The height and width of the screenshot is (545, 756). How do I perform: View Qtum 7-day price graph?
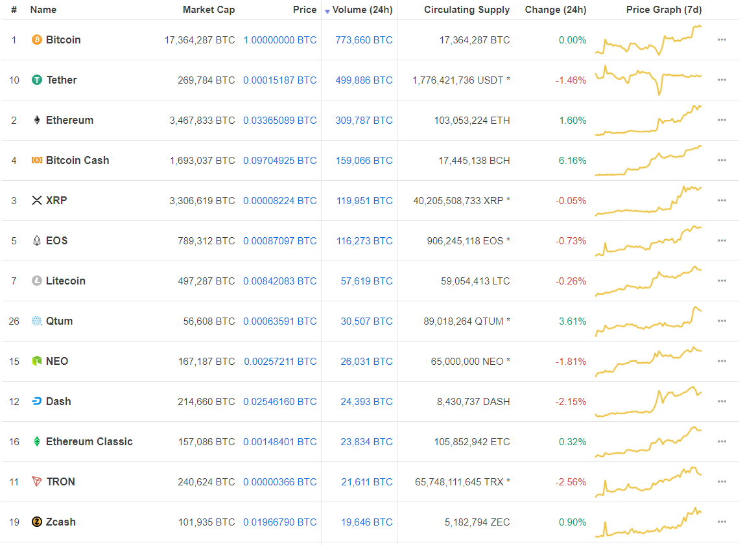coord(648,321)
